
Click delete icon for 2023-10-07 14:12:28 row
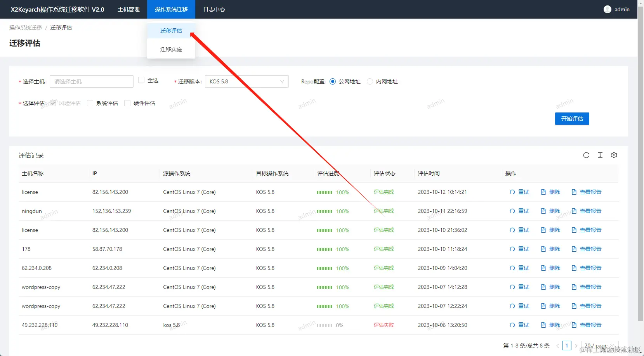[x=543, y=287]
